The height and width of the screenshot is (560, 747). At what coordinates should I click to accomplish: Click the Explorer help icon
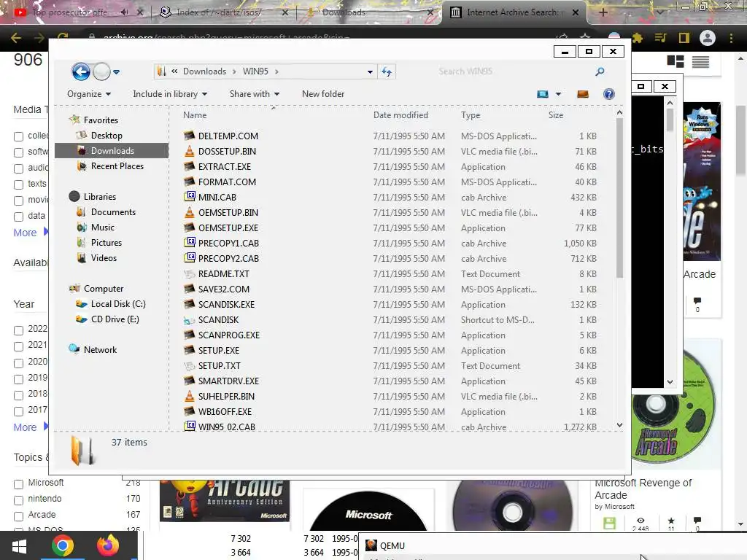(609, 94)
